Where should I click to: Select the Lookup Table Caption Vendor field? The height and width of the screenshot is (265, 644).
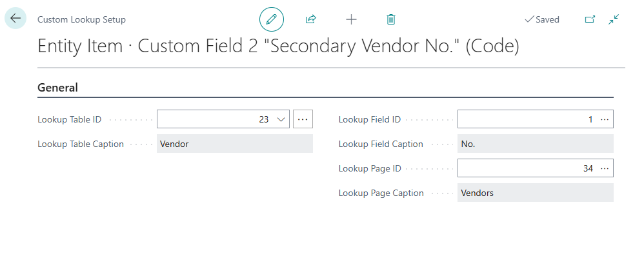click(x=235, y=144)
